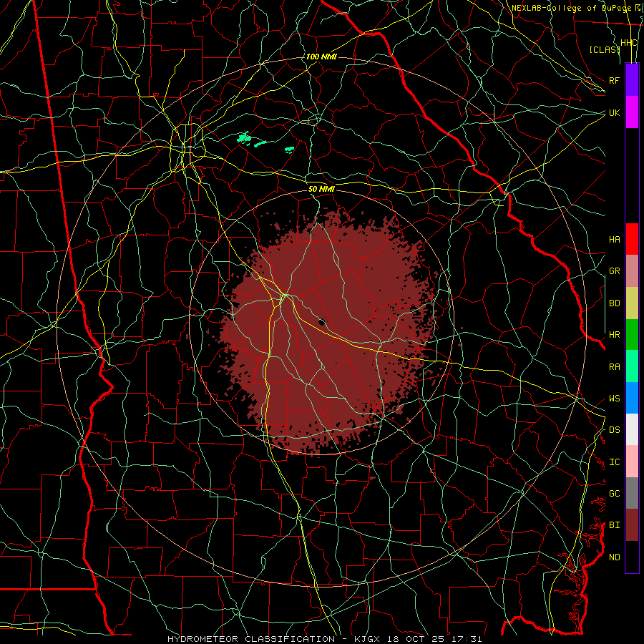Click the RF legend label

click(x=614, y=80)
